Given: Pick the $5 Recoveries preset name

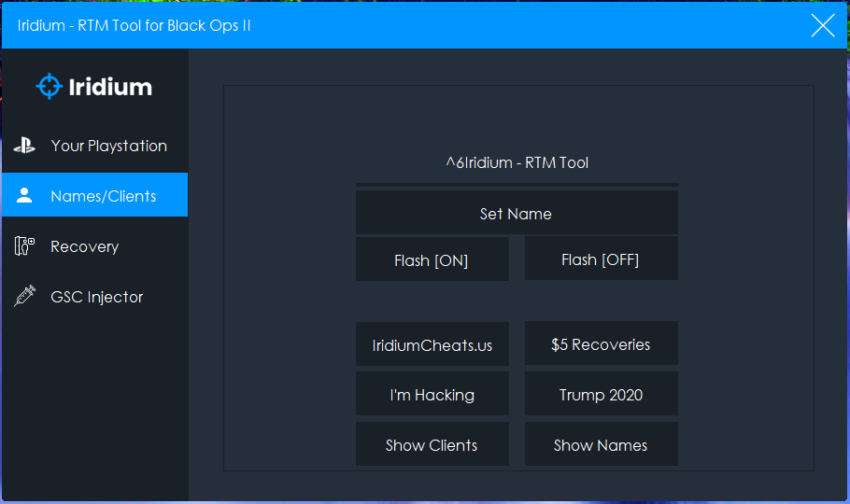Looking at the screenshot, I should coord(602,343).
